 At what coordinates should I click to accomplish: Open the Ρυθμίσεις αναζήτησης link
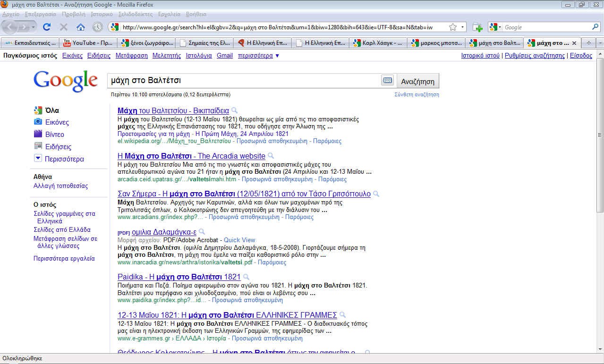[535, 56]
